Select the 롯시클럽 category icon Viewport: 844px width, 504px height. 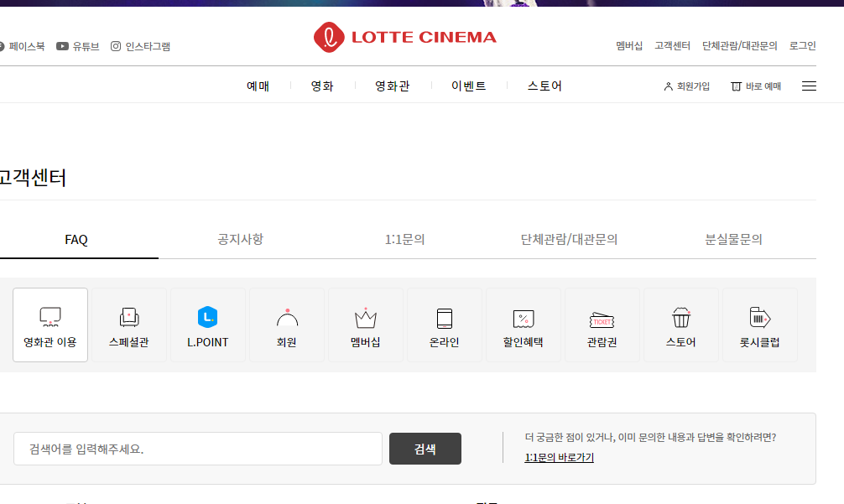760,325
